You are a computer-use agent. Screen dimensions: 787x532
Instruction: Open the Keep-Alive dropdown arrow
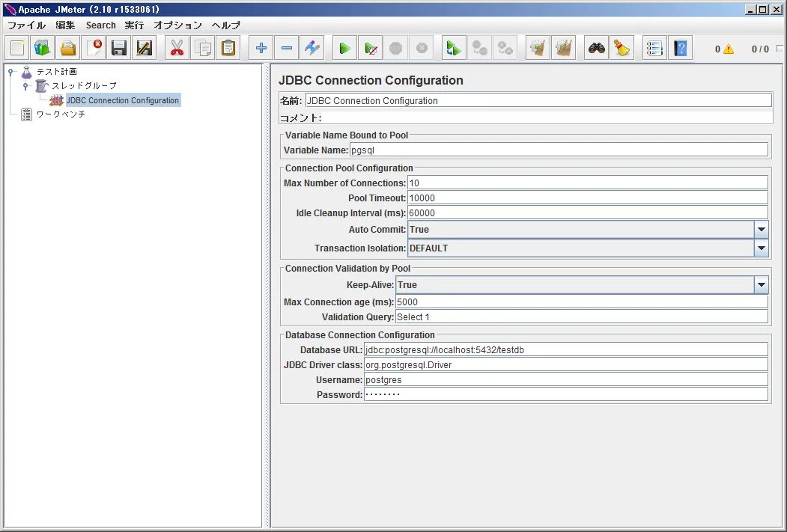click(762, 285)
